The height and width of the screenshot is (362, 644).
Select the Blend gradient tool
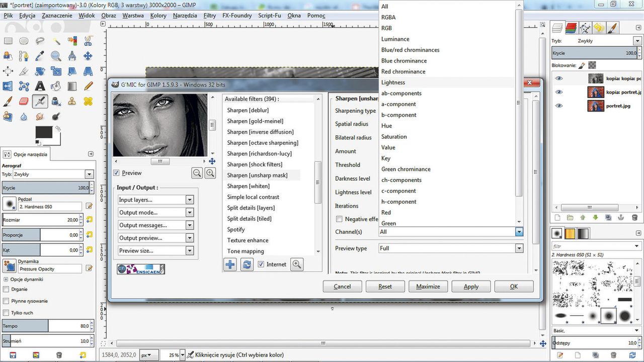click(x=72, y=86)
